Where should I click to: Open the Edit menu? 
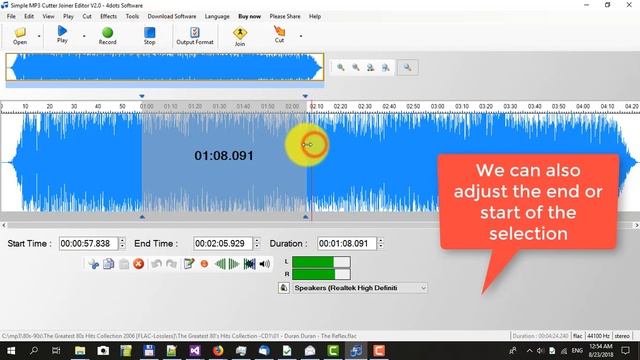click(x=29, y=16)
